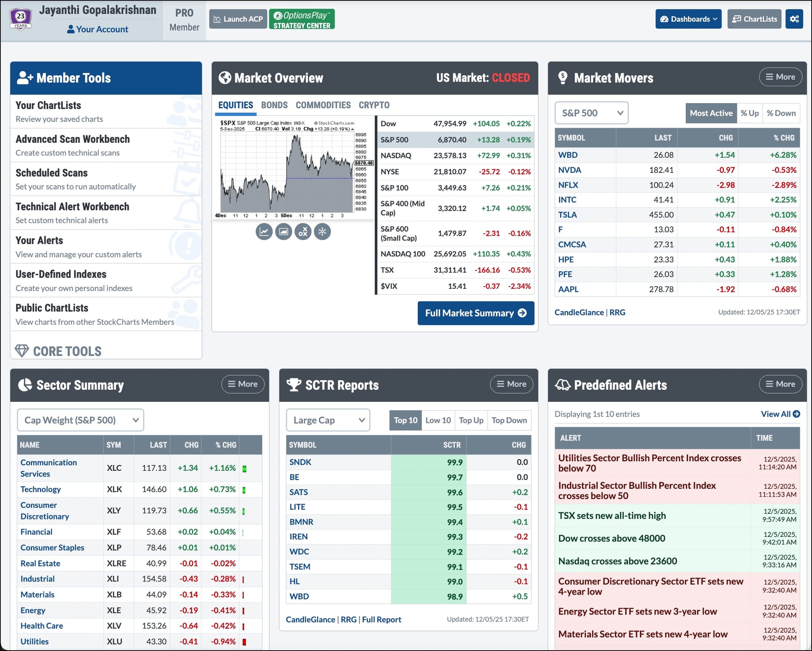Open the S&P 500 movers dropdown
812x651 pixels.
pos(592,113)
